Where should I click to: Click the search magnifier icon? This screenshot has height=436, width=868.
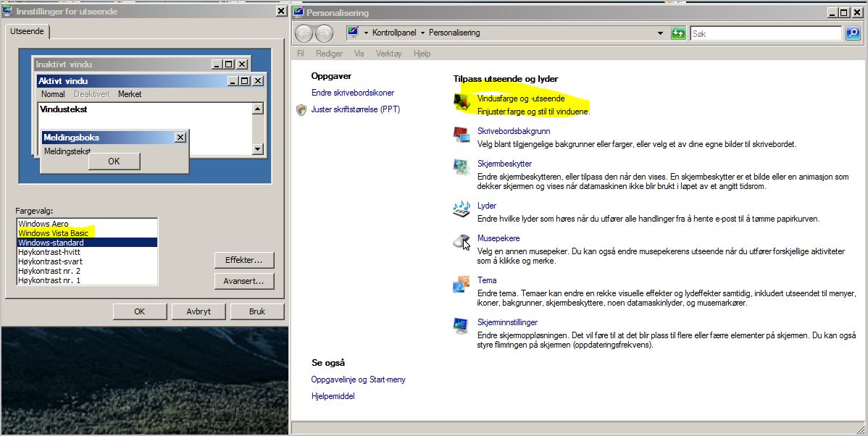pyautogui.click(x=853, y=33)
